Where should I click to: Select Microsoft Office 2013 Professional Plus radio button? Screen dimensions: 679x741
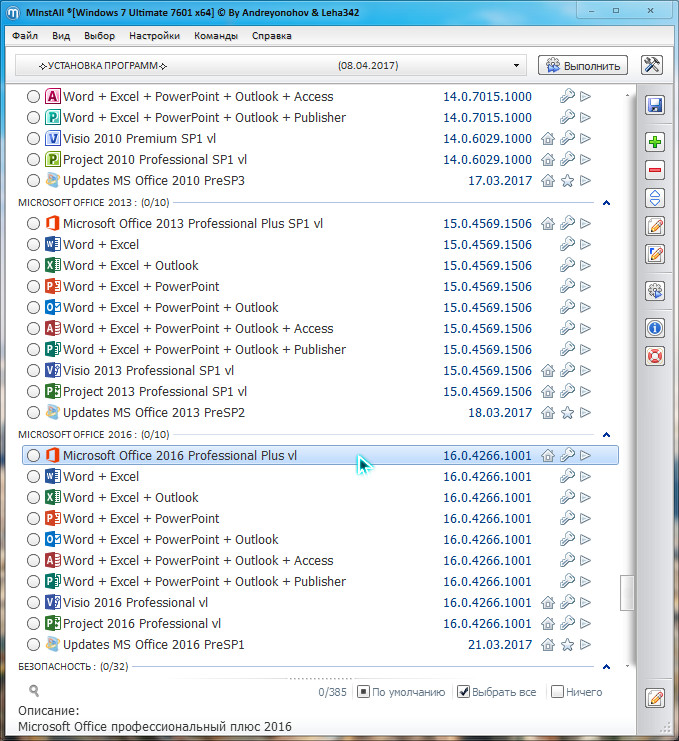pos(33,224)
